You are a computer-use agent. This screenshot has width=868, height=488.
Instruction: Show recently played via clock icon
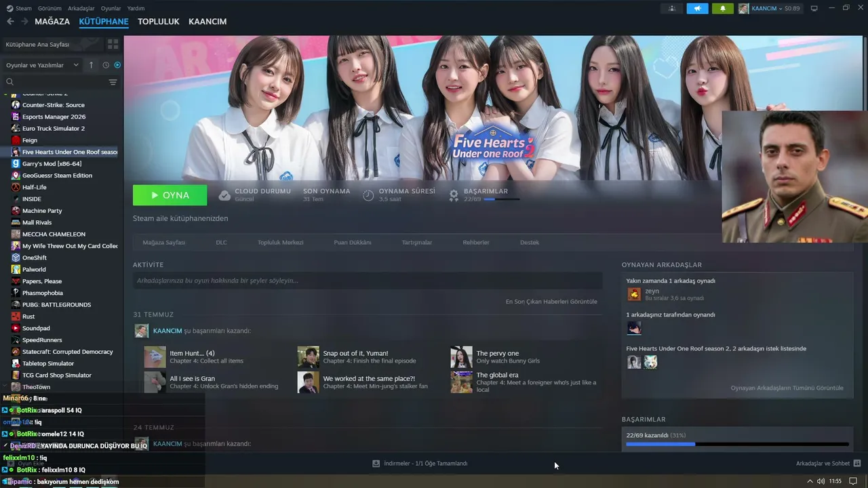point(106,65)
